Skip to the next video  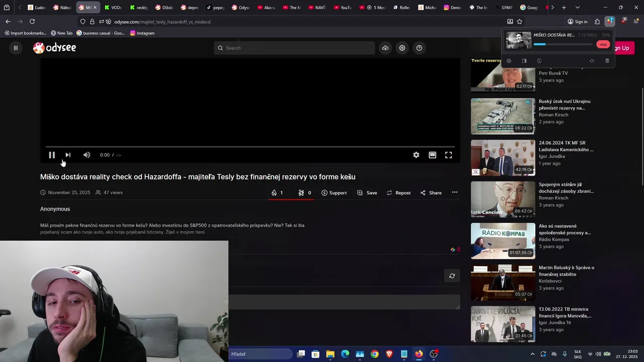(68, 155)
